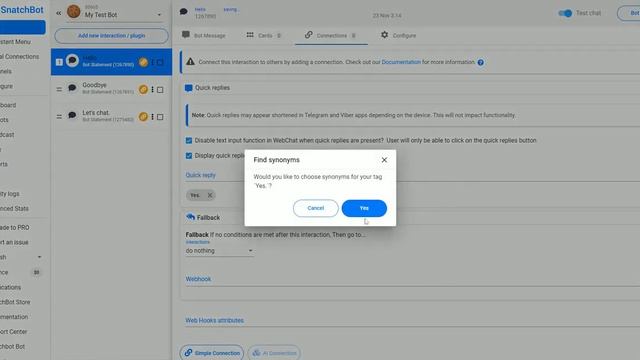The width and height of the screenshot is (640, 360).
Task: Remove the Yes quick reply tag
Action: click(210, 195)
